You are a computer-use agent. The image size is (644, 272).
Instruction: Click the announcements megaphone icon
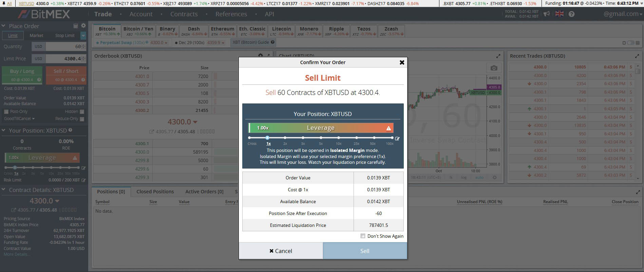pyautogui.click(x=546, y=14)
